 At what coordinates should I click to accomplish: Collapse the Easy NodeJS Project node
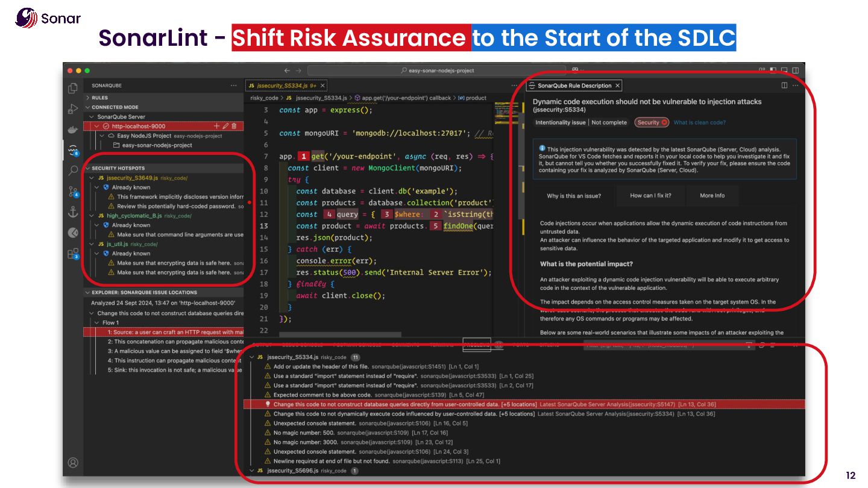pyautogui.click(x=102, y=136)
